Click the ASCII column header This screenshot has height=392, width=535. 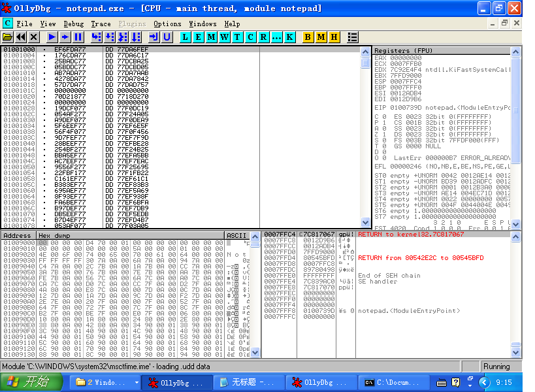click(237, 235)
